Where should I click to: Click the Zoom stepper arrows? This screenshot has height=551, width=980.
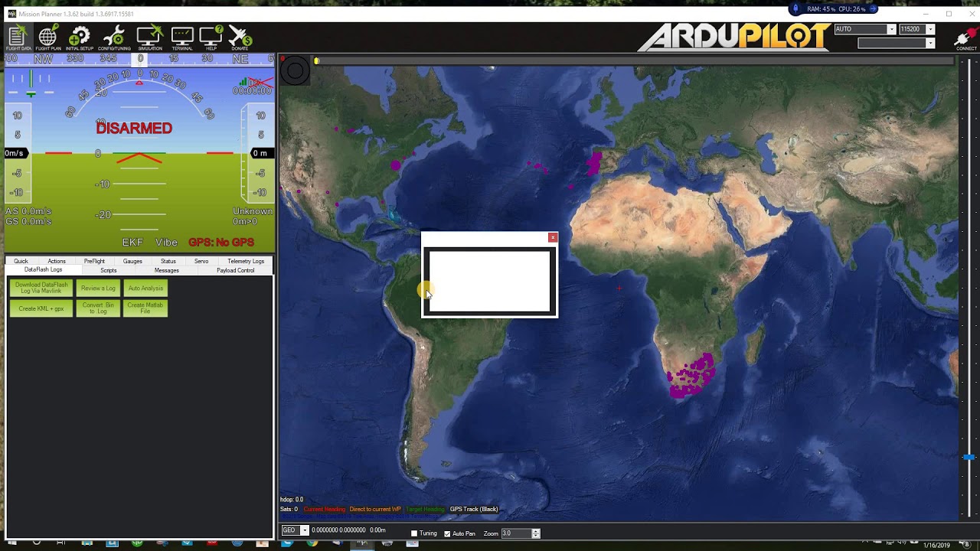click(x=536, y=533)
